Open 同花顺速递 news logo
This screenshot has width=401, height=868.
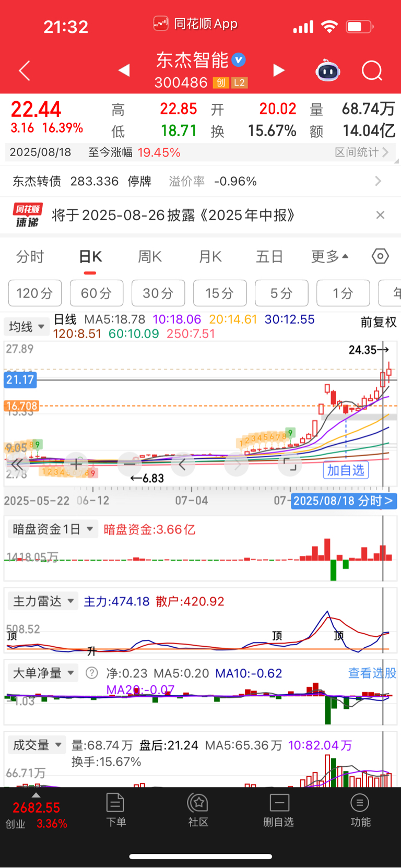[x=27, y=216]
